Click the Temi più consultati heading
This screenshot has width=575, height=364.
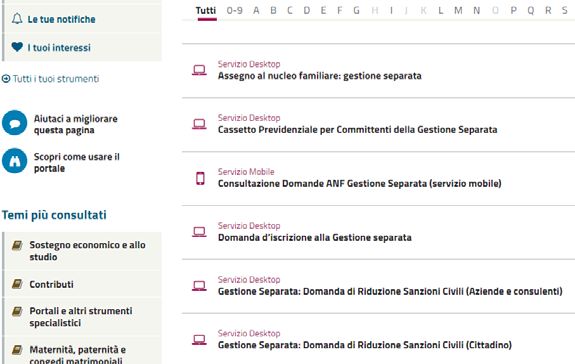click(x=54, y=215)
